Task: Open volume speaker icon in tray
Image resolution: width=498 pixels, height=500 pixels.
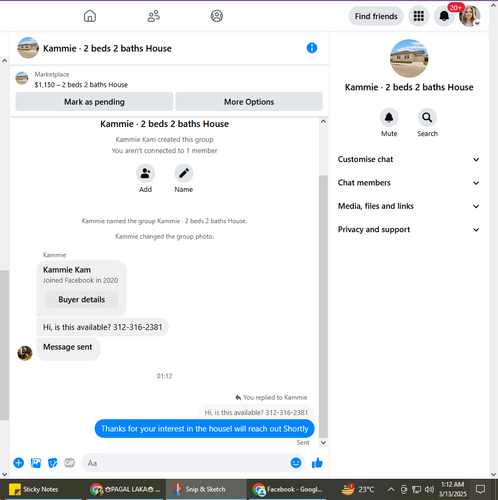Action: [429, 489]
